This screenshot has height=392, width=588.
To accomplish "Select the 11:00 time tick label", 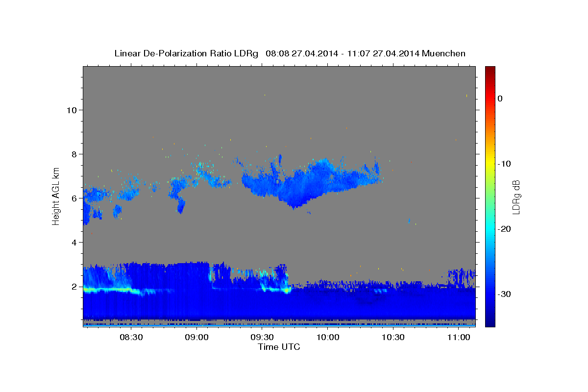I will point(458,337).
